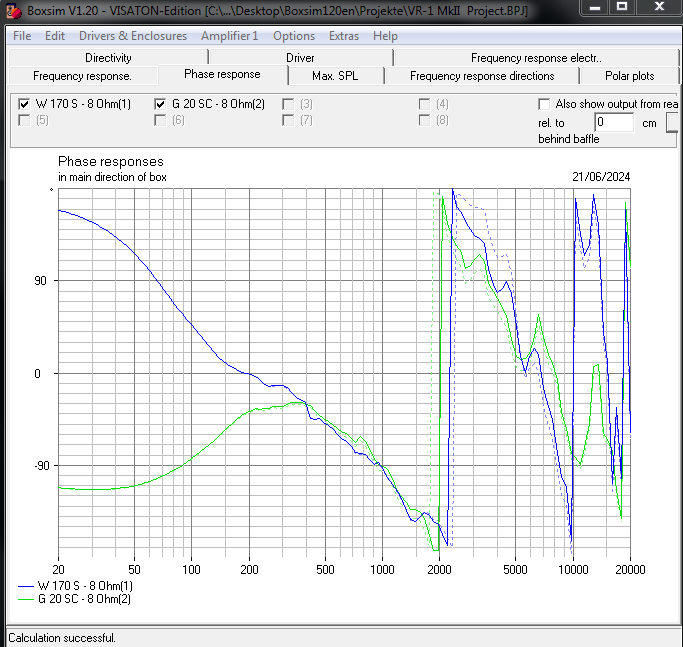This screenshot has width=683, height=647.
Task: Open the Frequency response electr.. tab
Action: pyautogui.click(x=536, y=58)
